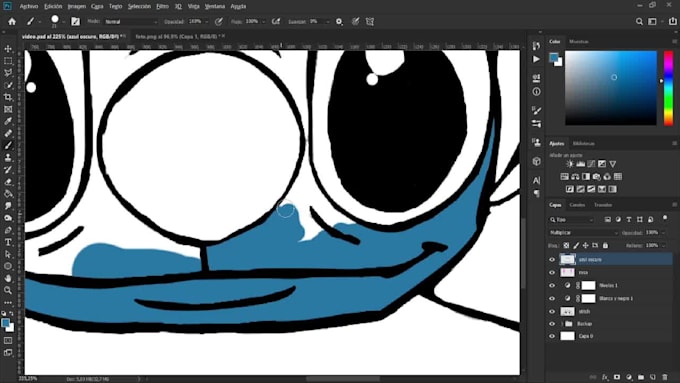The width and height of the screenshot is (680, 383).
Task: Click the Home button in options bar
Action: tap(12, 21)
